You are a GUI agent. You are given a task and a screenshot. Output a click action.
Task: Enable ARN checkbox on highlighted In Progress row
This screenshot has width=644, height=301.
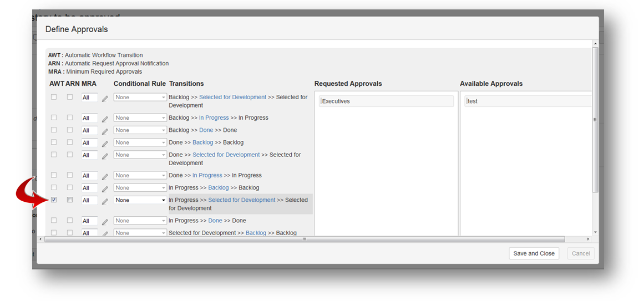(70, 200)
